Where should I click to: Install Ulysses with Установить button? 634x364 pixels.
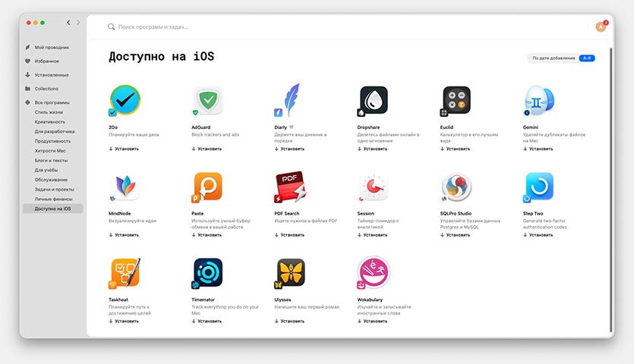point(289,322)
